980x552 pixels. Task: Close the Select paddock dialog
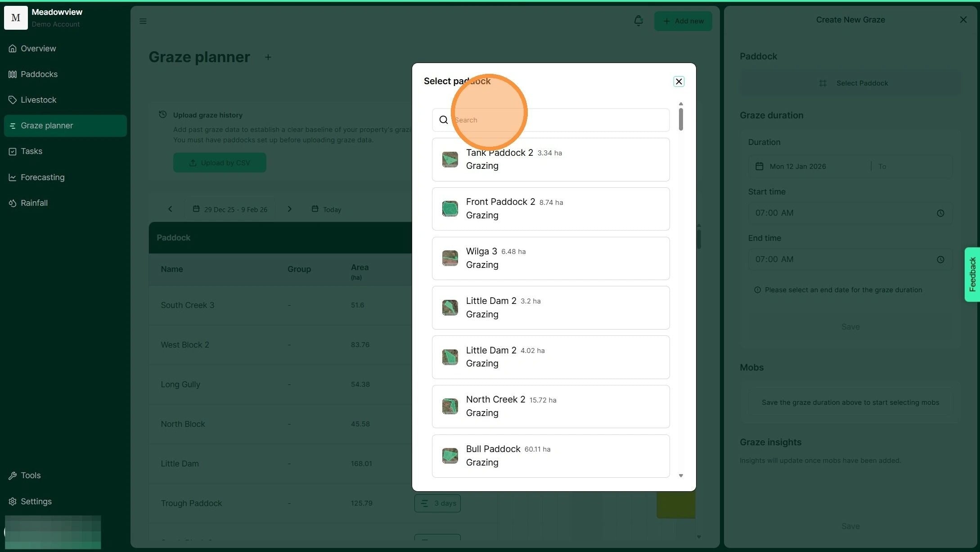pos(679,81)
